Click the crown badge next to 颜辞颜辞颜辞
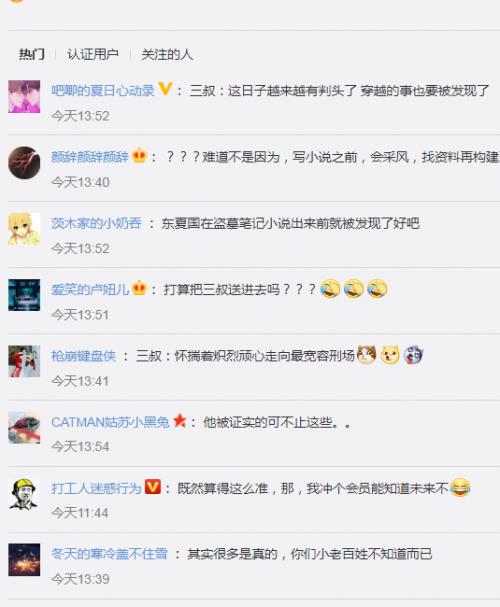The image size is (500, 607). point(139,156)
